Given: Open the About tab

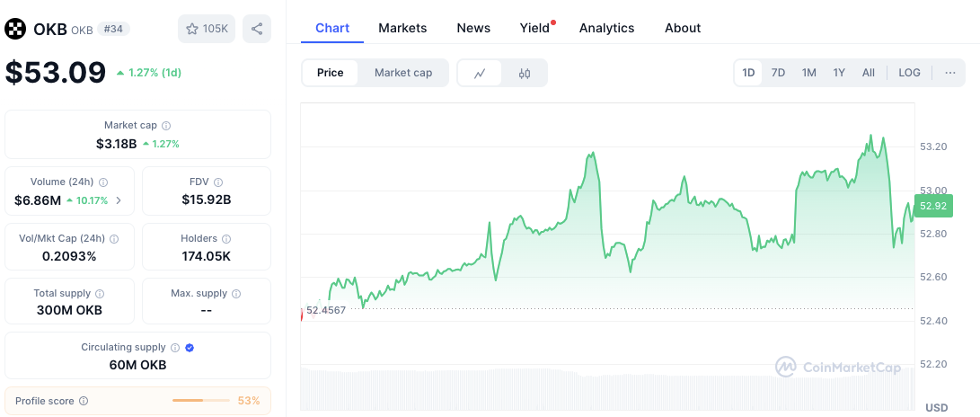Looking at the screenshot, I should pos(683,28).
